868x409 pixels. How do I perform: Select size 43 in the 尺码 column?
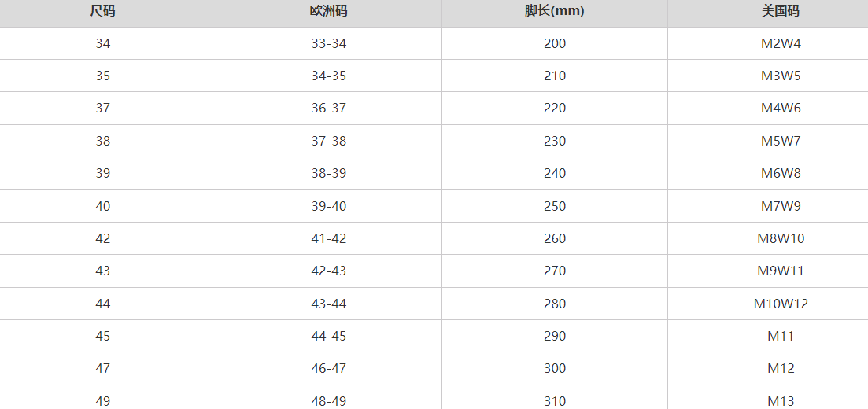pyautogui.click(x=103, y=271)
